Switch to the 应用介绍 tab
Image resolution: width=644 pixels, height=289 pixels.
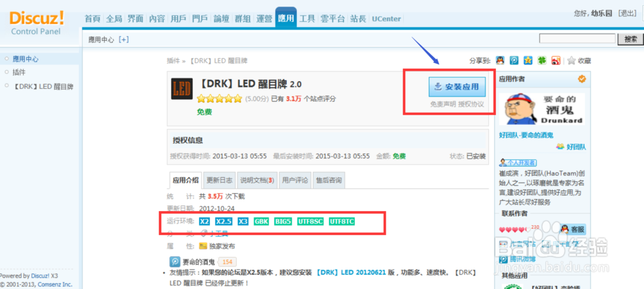185,180
